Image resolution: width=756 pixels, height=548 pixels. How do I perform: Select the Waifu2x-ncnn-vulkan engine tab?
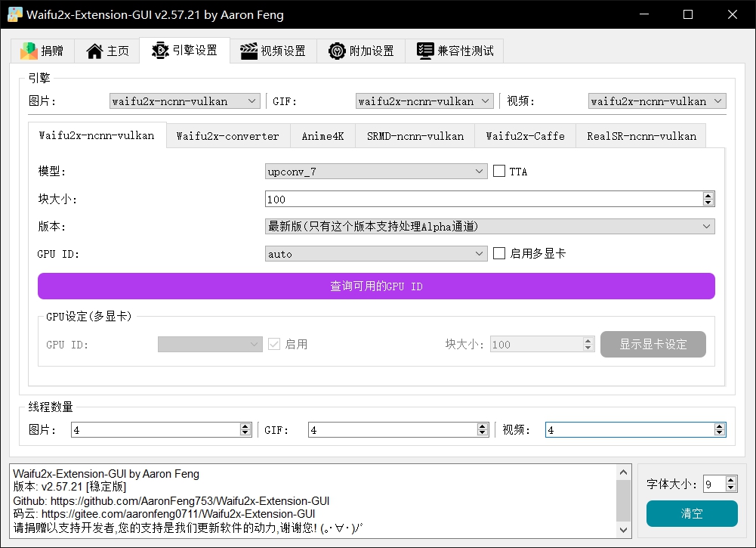(97, 135)
